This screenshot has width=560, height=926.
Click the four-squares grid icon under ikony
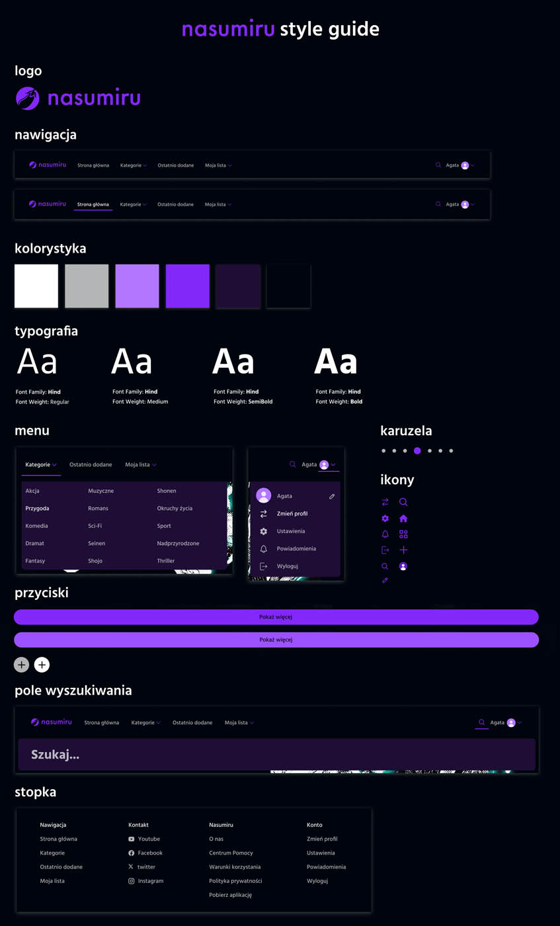coord(403,534)
